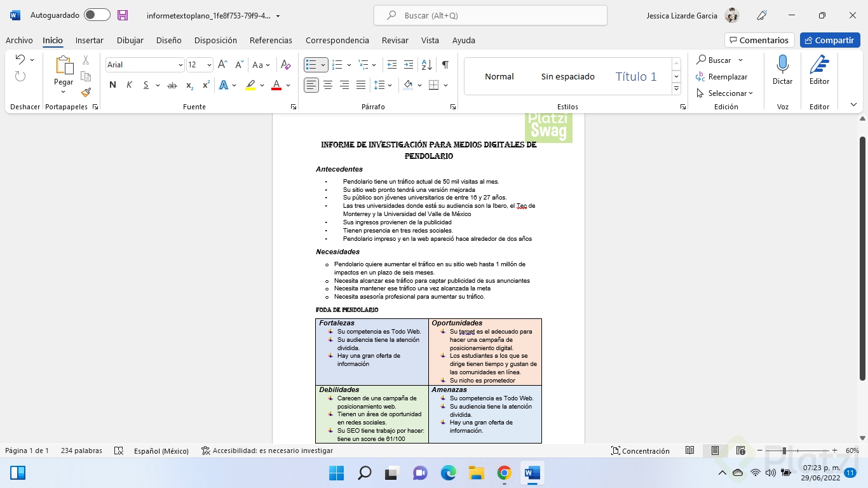This screenshot has width=868, height=488.
Task: Toggle subscript formatting
Action: pyautogui.click(x=189, y=85)
